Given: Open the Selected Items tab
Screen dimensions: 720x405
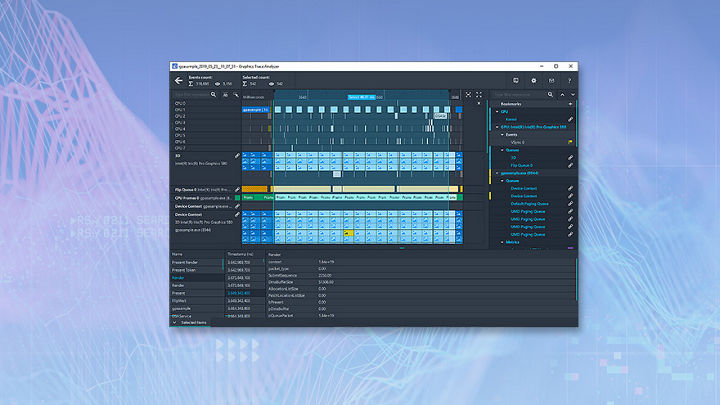Looking at the screenshot, I should tap(194, 323).
